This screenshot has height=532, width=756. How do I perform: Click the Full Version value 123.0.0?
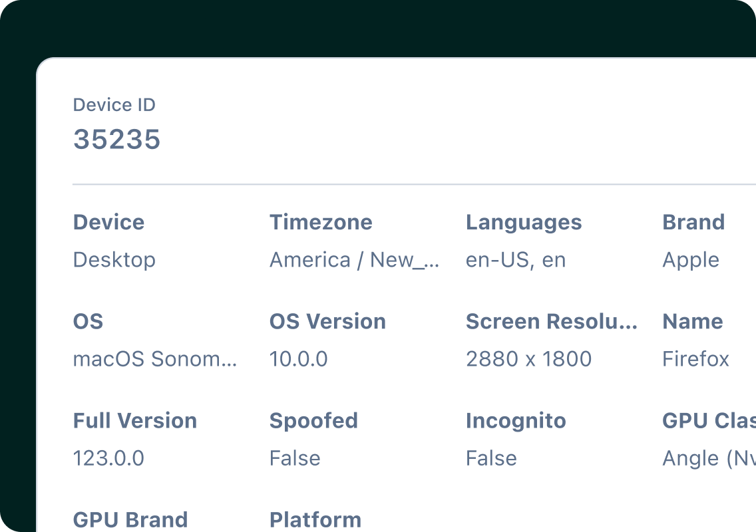(x=108, y=458)
